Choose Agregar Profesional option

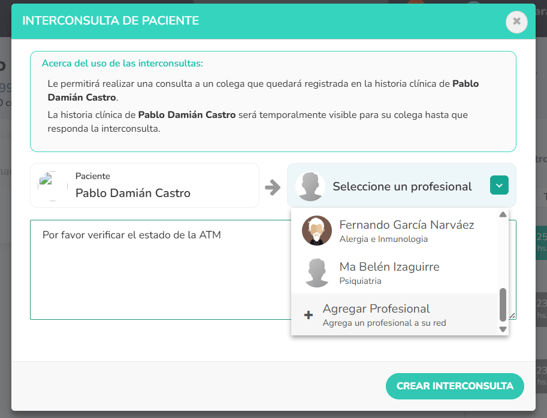[x=395, y=315]
